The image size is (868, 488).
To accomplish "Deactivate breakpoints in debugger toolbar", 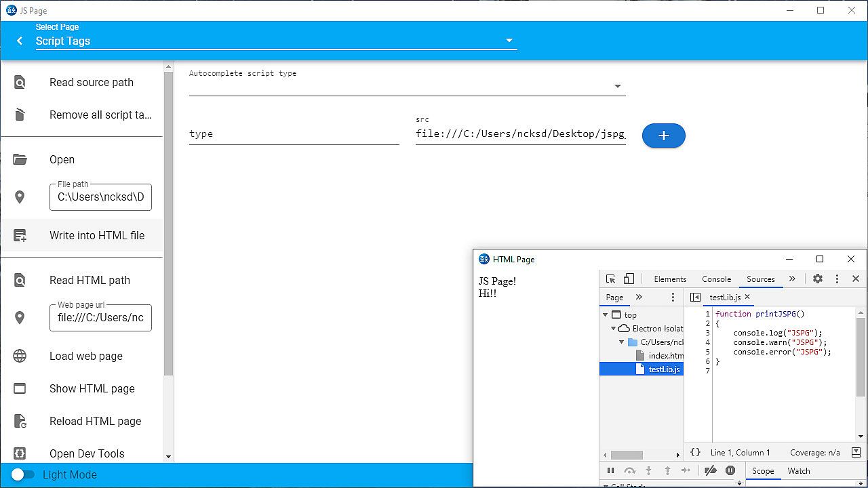I will [711, 470].
